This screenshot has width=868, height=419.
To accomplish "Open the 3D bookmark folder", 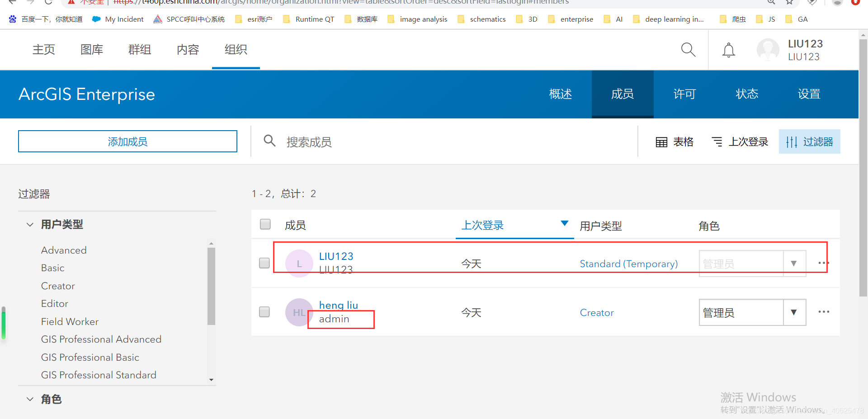I will [x=527, y=19].
